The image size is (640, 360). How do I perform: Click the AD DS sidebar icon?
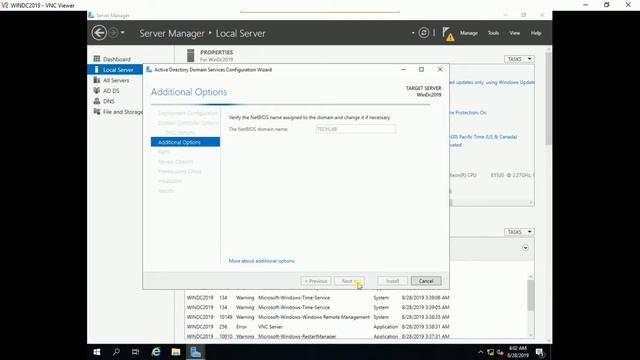point(97,90)
